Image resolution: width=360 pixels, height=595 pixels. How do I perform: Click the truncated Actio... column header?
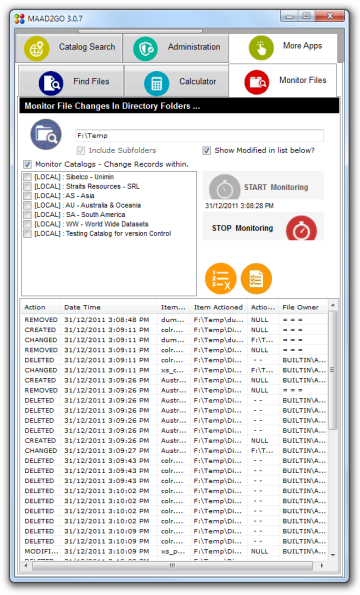coord(263,307)
